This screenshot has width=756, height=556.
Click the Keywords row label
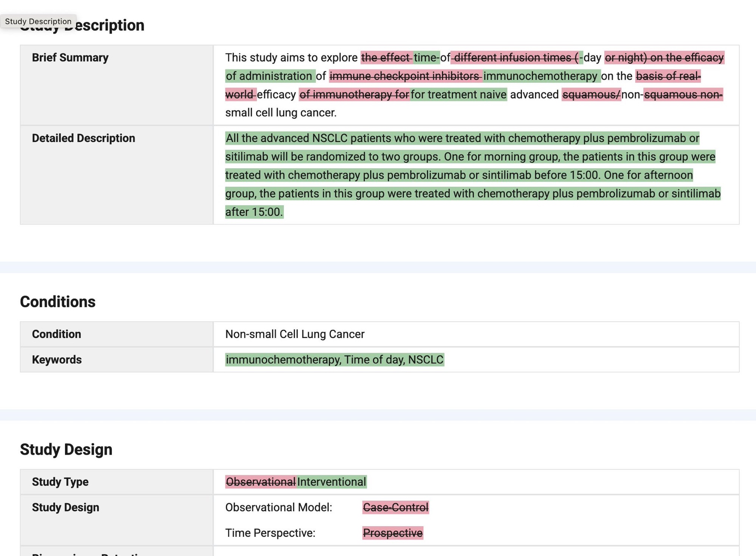coord(57,359)
